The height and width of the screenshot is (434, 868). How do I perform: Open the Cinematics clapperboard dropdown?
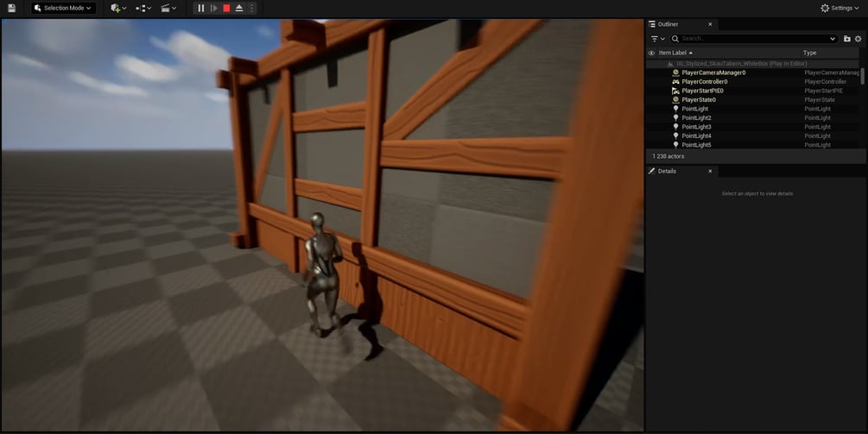pyautogui.click(x=168, y=9)
